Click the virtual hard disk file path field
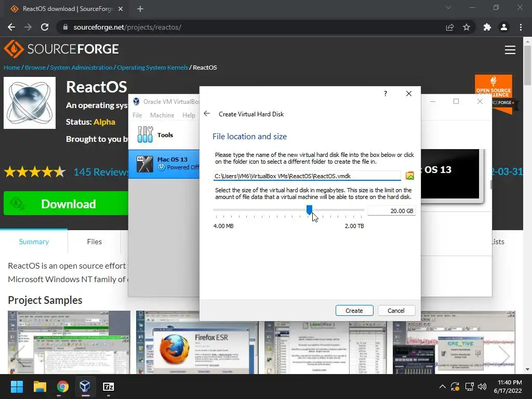 [307, 176]
